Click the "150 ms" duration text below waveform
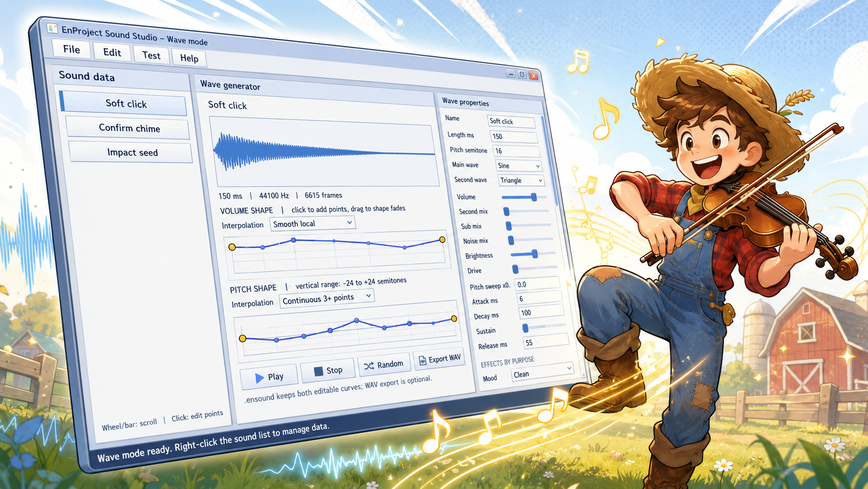Image resolution: width=868 pixels, height=489 pixels. click(230, 196)
